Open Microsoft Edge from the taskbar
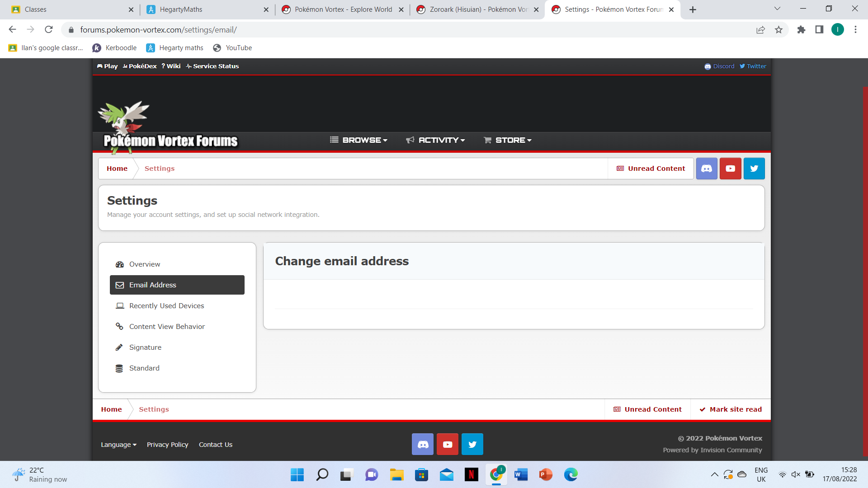The width and height of the screenshot is (868, 488). point(571,474)
